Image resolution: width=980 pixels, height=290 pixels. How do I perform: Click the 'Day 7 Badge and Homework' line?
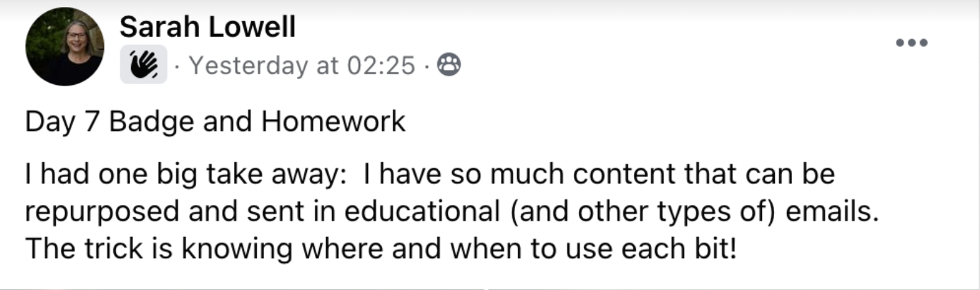(x=215, y=122)
